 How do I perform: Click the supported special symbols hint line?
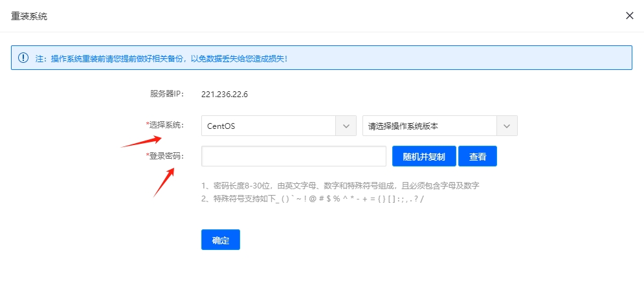point(313,199)
